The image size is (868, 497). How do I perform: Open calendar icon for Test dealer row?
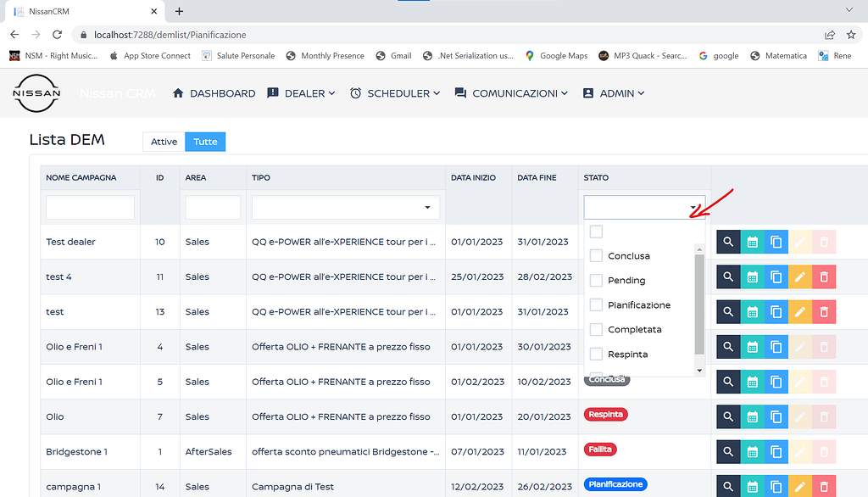[x=753, y=242]
